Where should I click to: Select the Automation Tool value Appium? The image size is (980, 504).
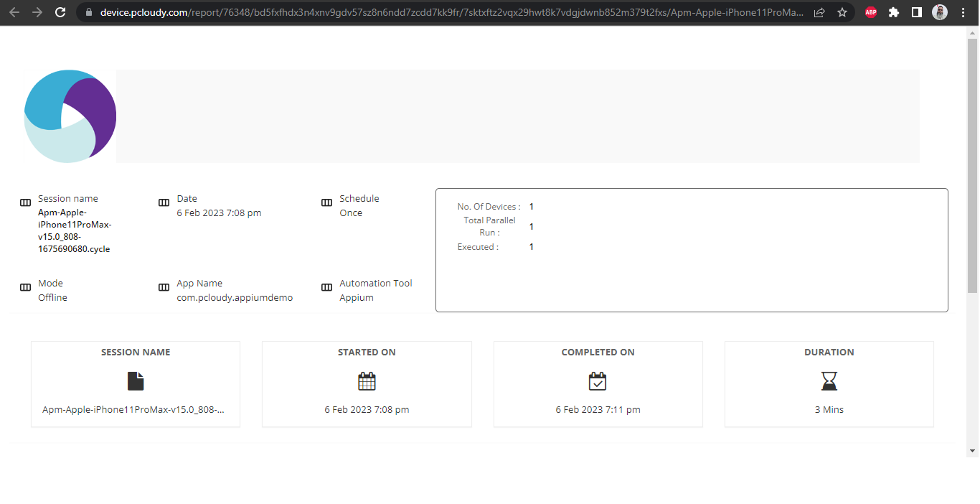357,298
